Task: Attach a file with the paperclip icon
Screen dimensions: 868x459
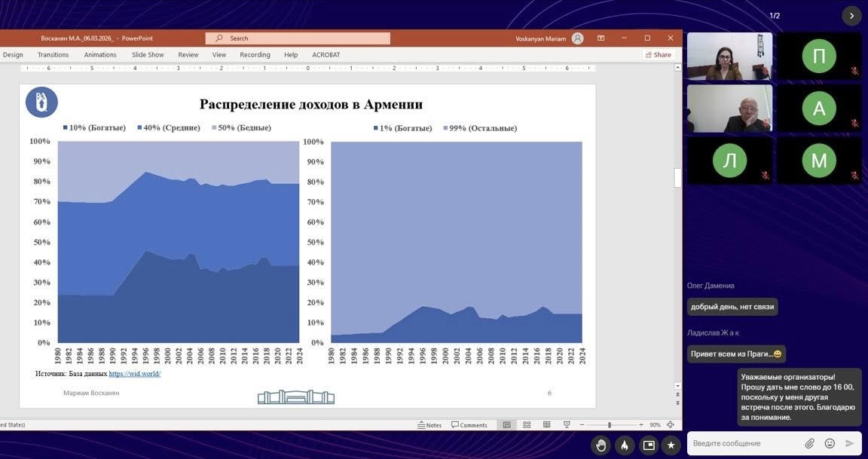Action: coord(810,443)
